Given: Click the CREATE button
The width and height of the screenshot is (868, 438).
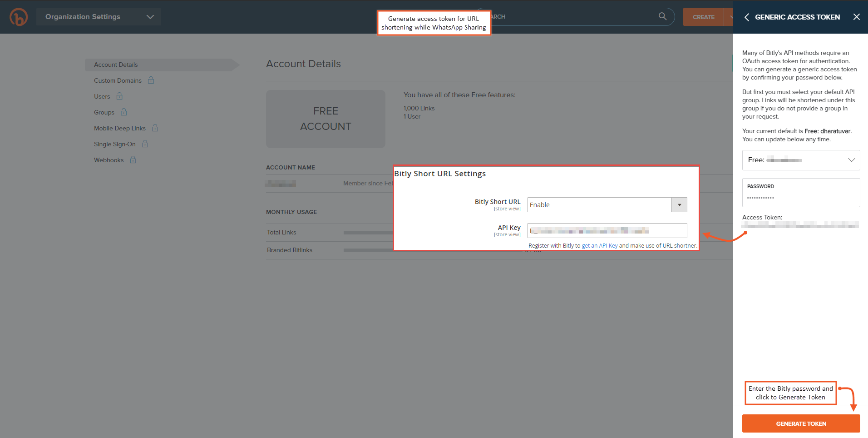Looking at the screenshot, I should coord(704,17).
